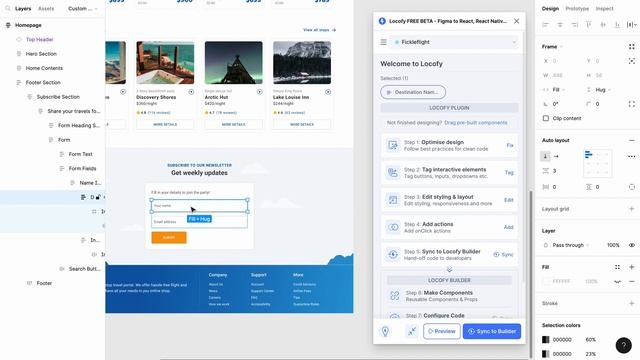Screen dimensions: 640x360
Task: Select the Footer layer
Action: pyautogui.click(x=44, y=283)
